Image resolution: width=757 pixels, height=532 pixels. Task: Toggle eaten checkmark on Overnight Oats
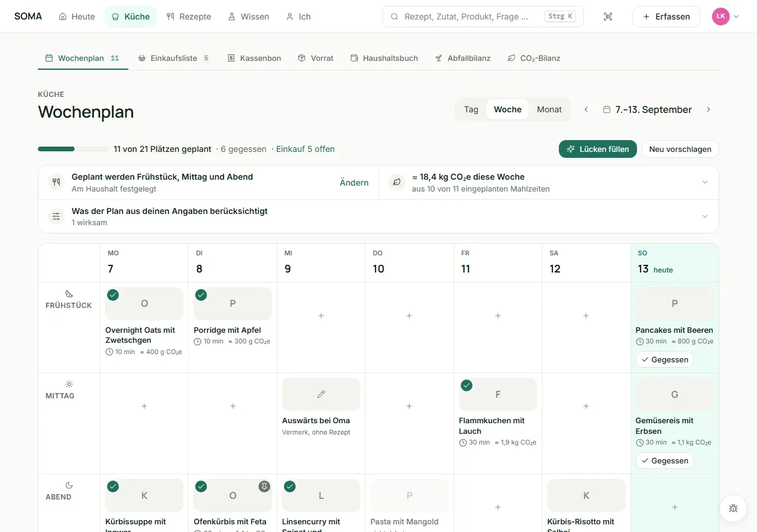(113, 295)
